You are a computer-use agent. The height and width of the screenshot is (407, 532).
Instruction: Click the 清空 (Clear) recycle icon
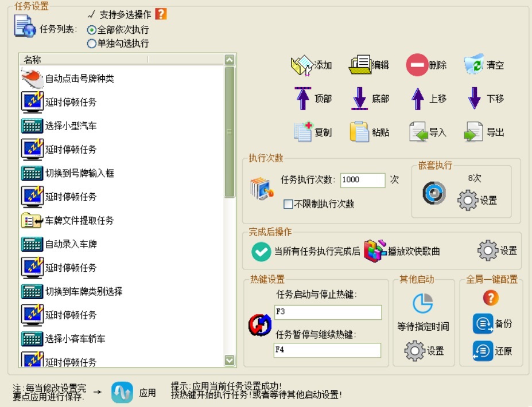474,65
